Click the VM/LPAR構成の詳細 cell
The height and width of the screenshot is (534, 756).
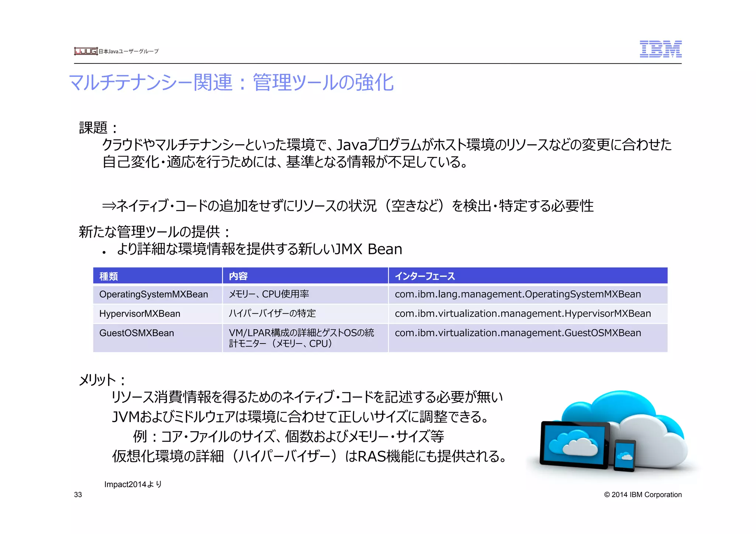305,338
